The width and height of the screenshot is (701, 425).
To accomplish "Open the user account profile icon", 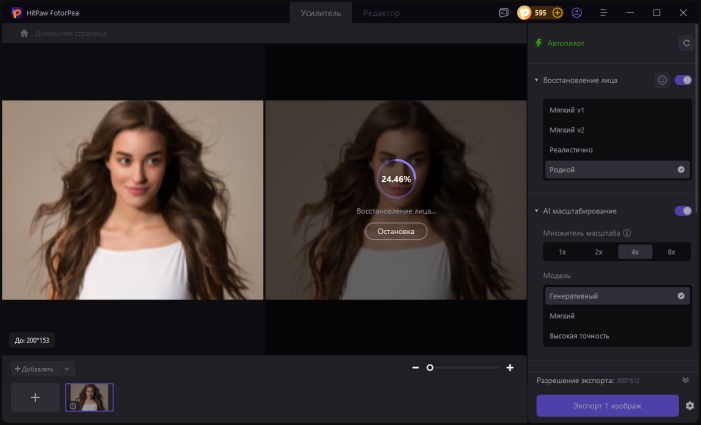I will pos(577,13).
